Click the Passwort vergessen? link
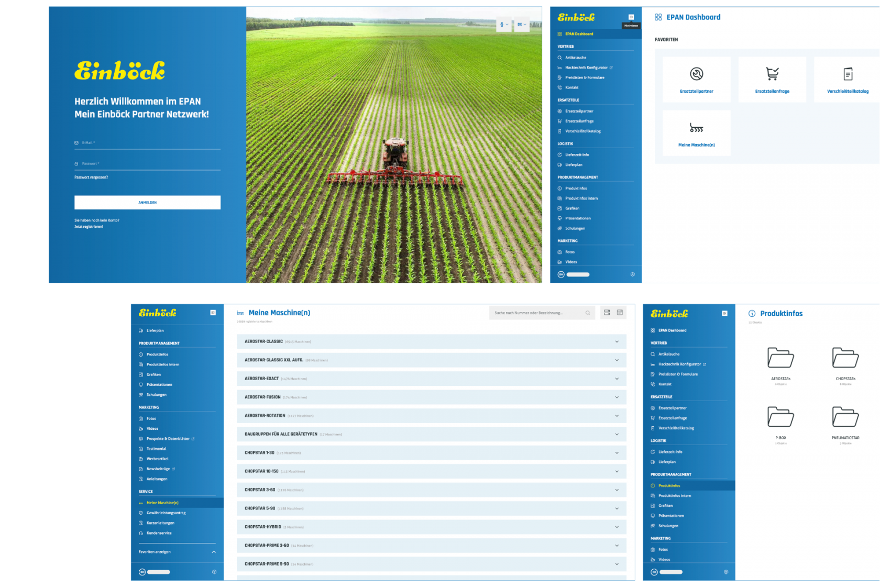 coord(91,177)
